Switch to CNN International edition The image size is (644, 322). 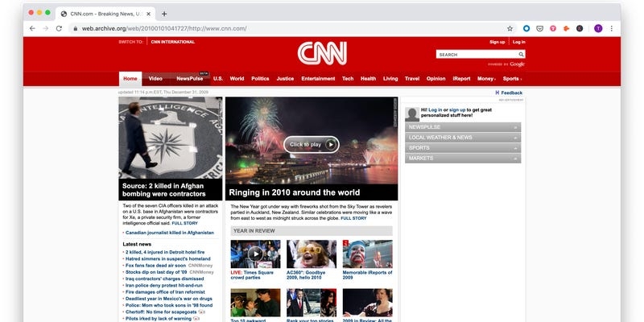click(x=173, y=42)
